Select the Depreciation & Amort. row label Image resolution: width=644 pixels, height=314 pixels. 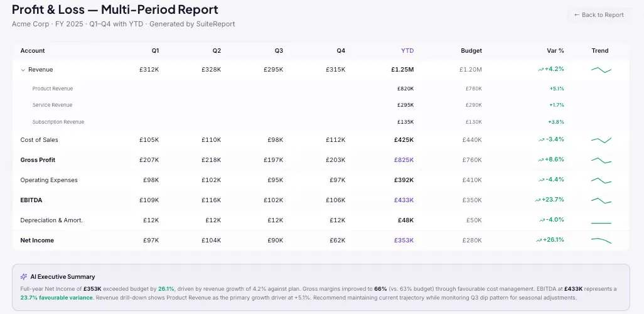(x=51, y=220)
